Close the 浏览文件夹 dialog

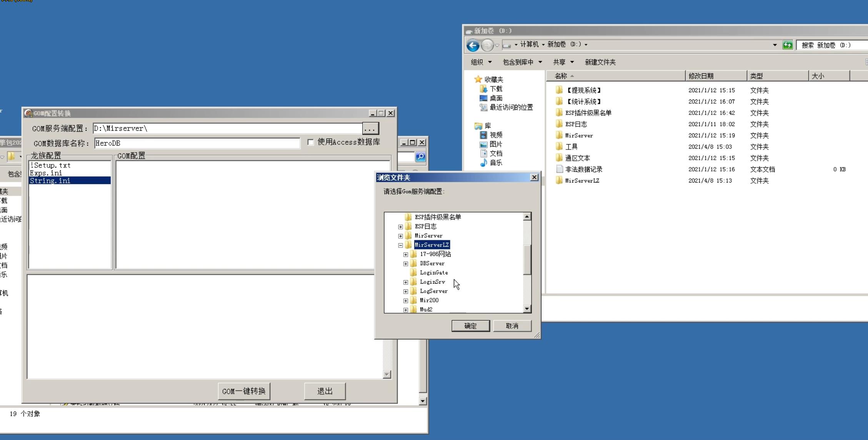coord(534,177)
